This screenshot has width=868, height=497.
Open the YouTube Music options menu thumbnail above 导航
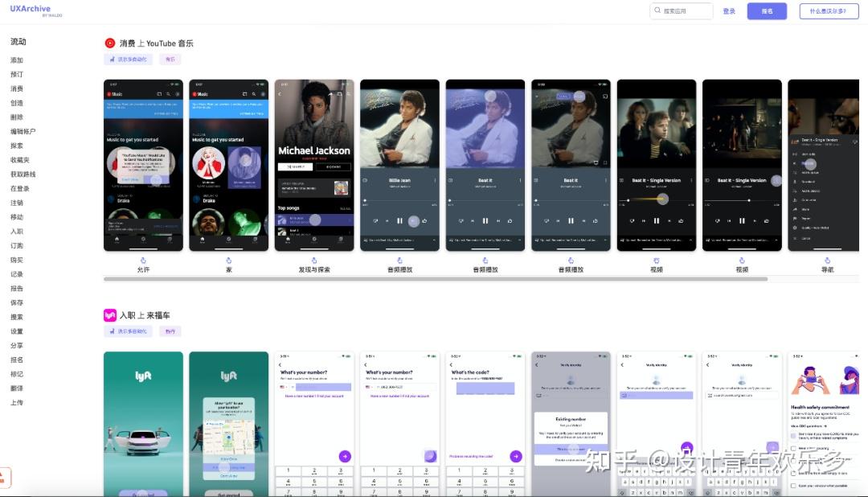tap(824, 165)
